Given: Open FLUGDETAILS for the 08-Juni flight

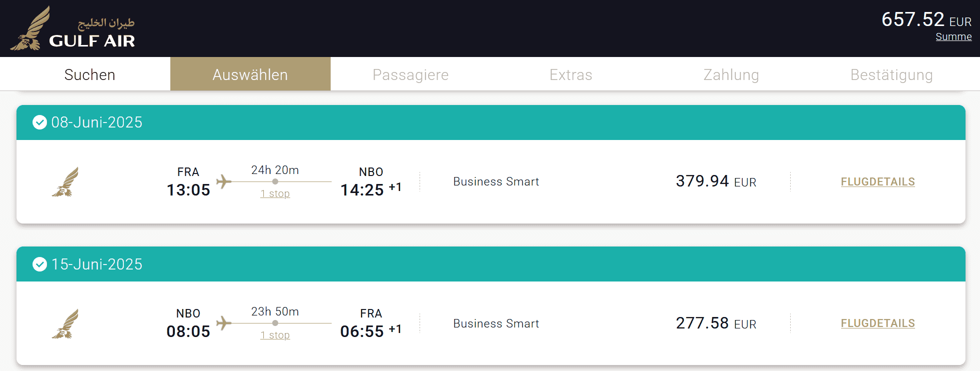Looking at the screenshot, I should [878, 181].
